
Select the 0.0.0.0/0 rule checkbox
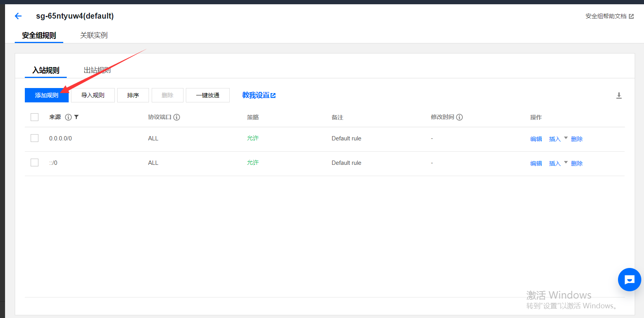(35, 138)
